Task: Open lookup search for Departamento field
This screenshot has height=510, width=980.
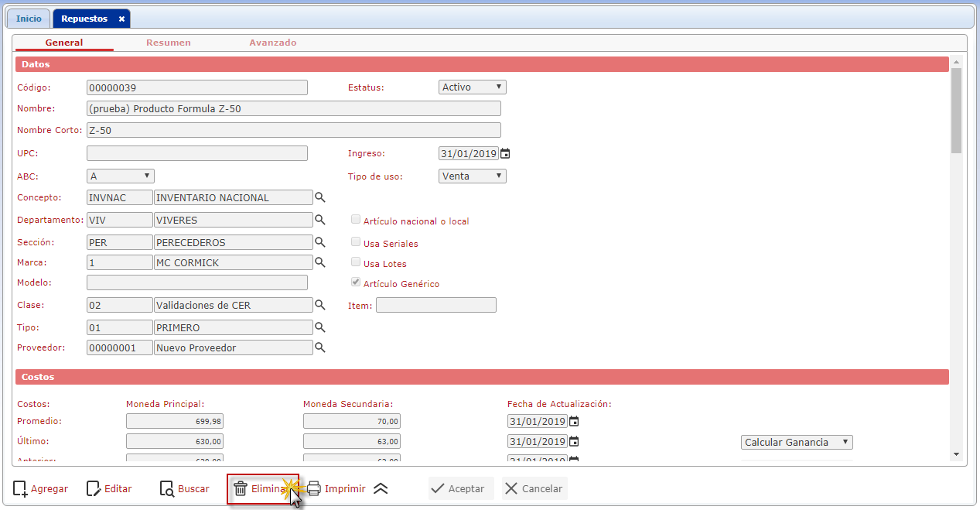Action: tap(320, 220)
